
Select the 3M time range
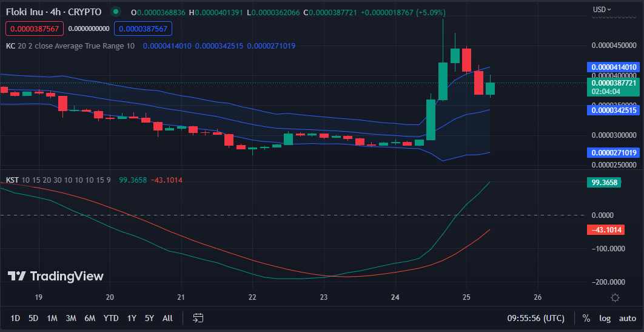pos(71,318)
